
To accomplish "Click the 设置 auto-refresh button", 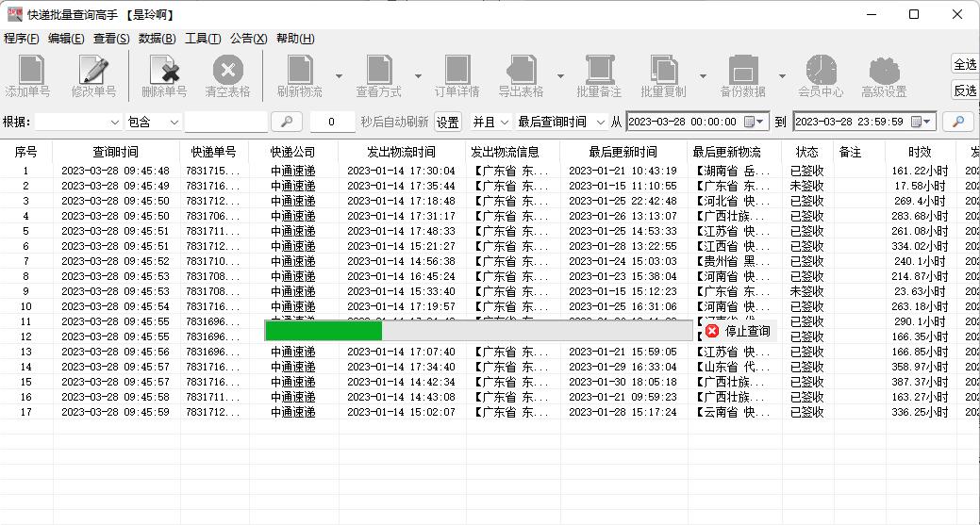I will coord(447,123).
